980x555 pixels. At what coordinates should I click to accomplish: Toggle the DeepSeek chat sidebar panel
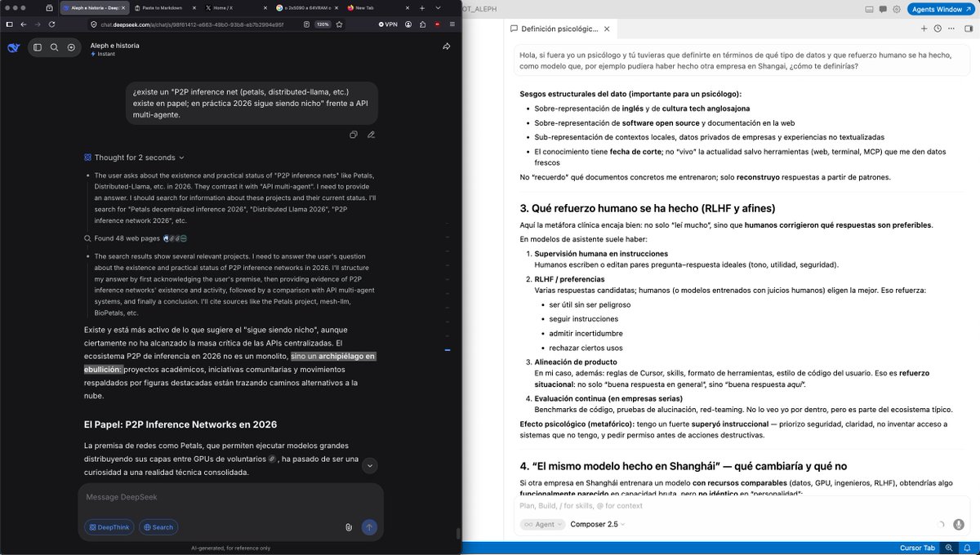[38, 47]
